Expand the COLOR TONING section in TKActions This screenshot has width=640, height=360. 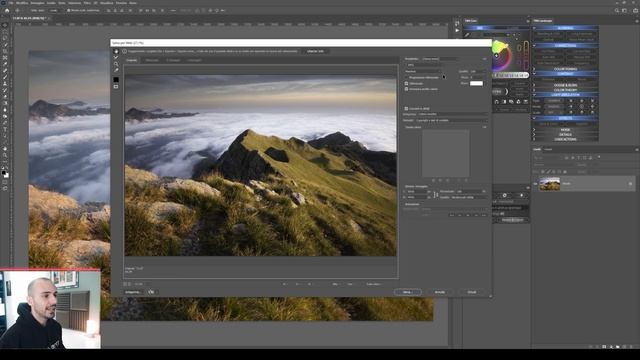[565, 69]
